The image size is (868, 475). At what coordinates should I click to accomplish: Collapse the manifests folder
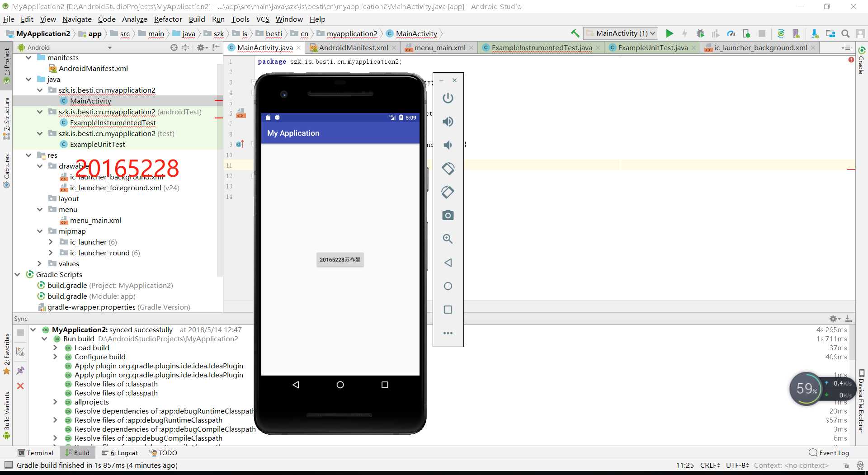[x=28, y=58]
